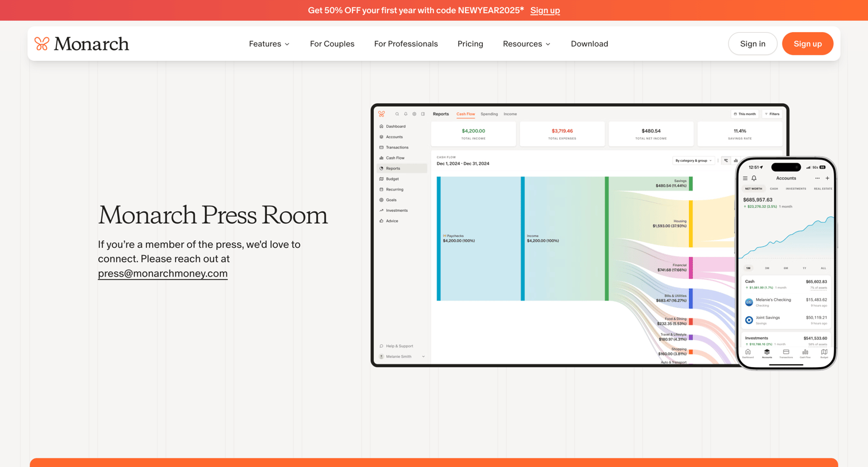
Task: Switch to the Income tab in Reports
Action: click(x=510, y=114)
